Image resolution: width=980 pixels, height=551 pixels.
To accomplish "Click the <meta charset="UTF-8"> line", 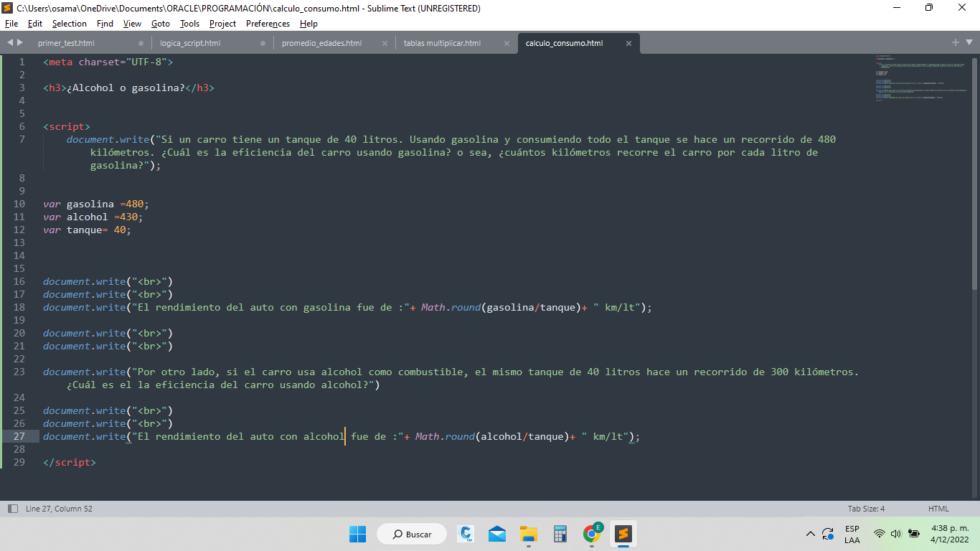I will click(x=108, y=62).
